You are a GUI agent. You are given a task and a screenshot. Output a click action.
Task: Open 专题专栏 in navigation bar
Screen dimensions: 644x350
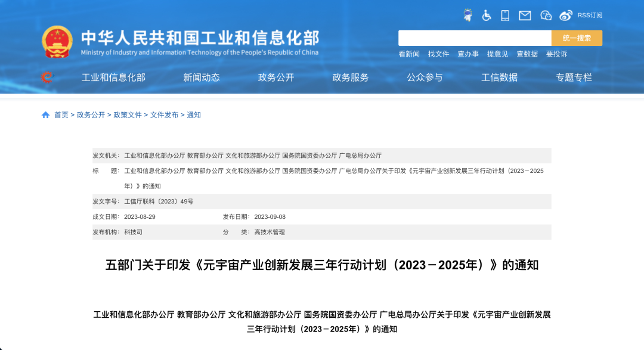[x=574, y=78]
